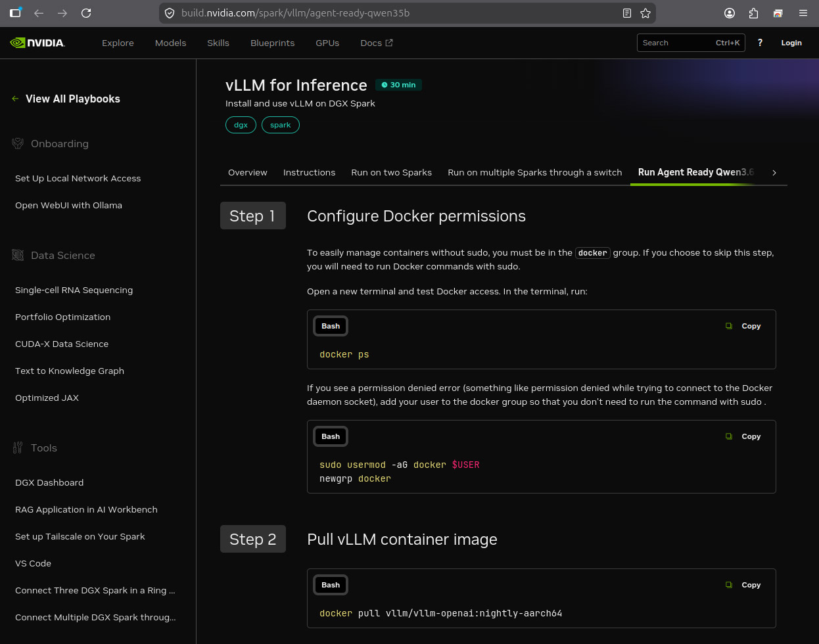Click the Onboarding section icon
Viewport: 819px width, 644px height.
(x=18, y=143)
